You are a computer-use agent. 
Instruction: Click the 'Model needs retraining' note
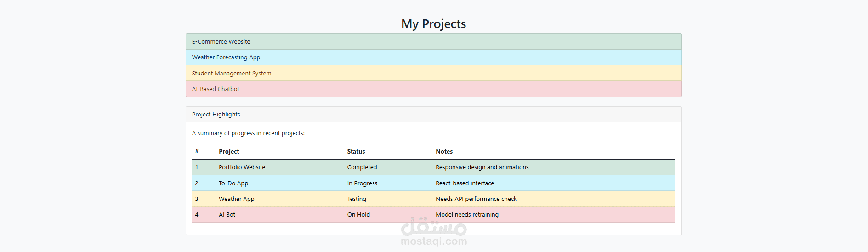click(467, 215)
